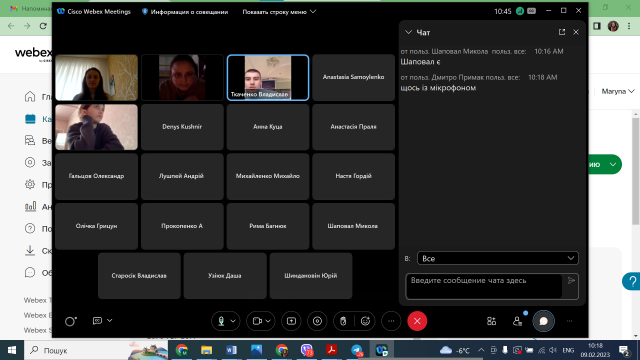Screen dimensions: 640x360
Task: Open more options ellipsis in toolbar
Action: click(391, 321)
